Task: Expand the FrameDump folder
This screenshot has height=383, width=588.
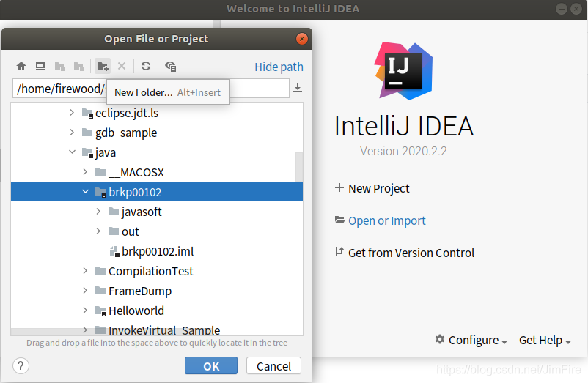Action: pyautogui.click(x=85, y=291)
